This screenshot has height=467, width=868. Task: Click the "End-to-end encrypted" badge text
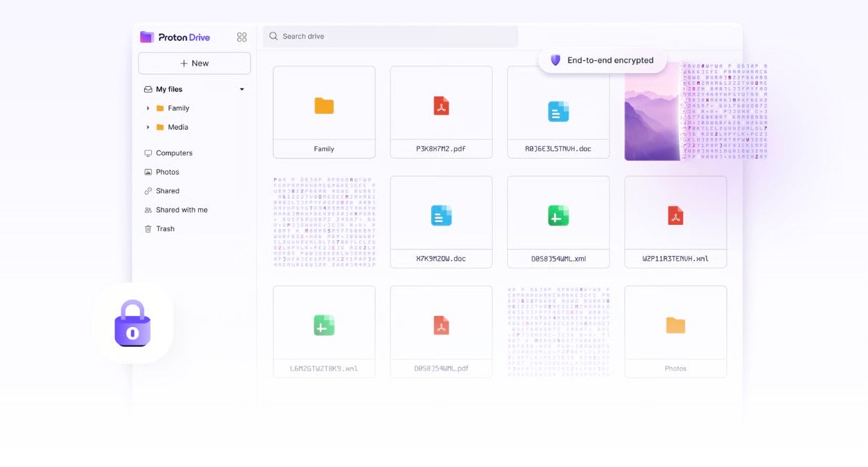click(610, 60)
